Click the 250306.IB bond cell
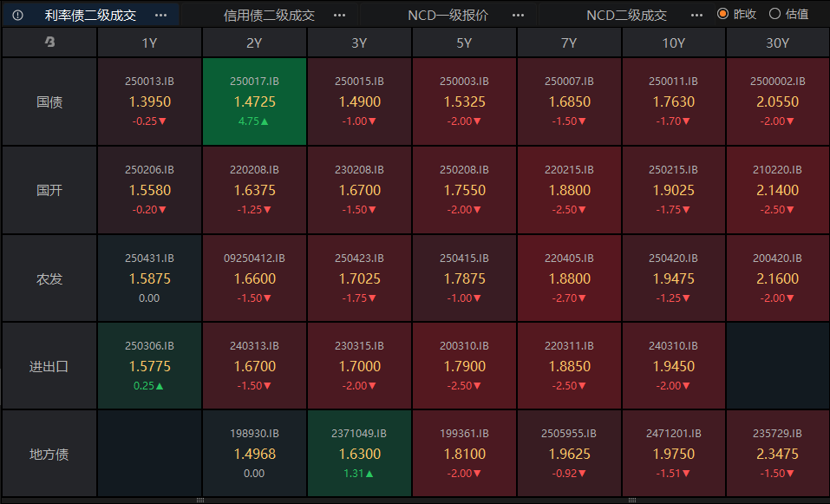The width and height of the screenshot is (830, 504). [149, 366]
